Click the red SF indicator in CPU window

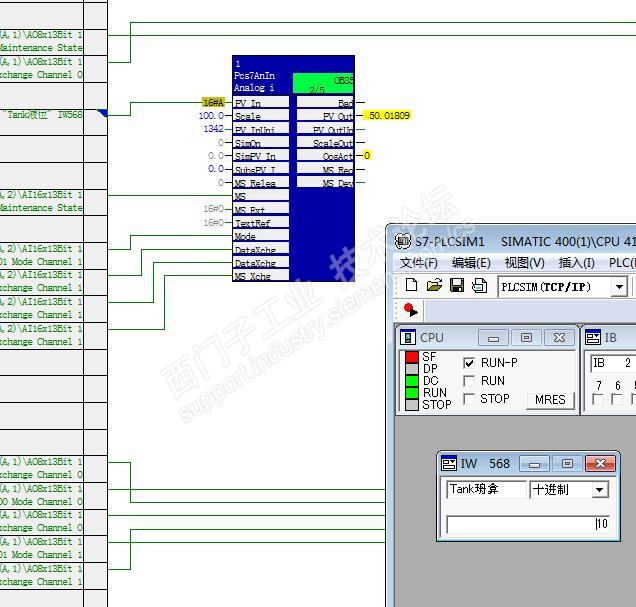coord(412,357)
